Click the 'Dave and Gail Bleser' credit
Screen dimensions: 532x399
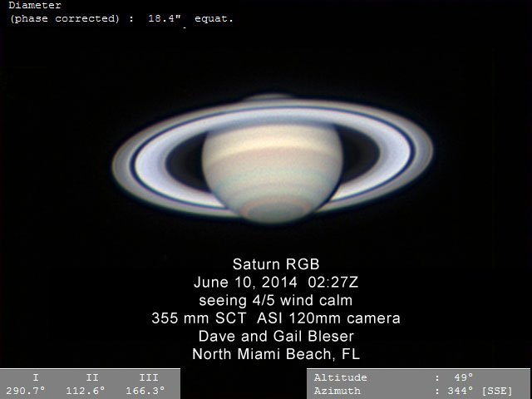coord(276,336)
